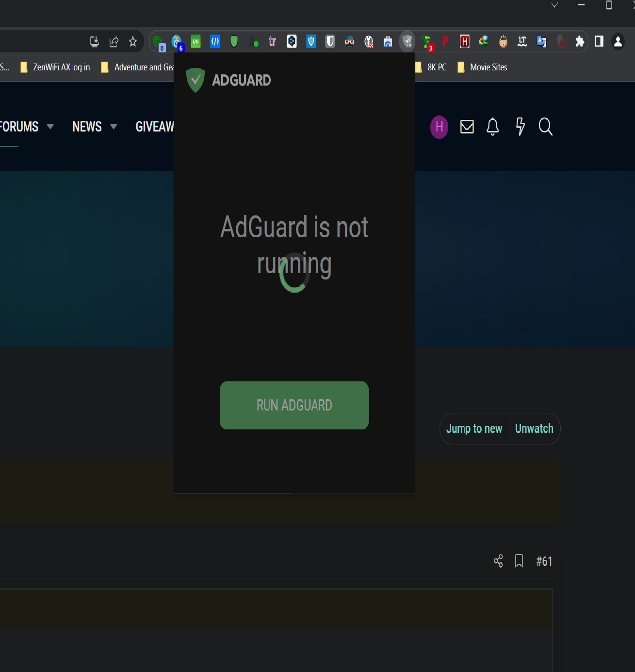Click the Run AdGuard button
635x672 pixels.
pos(294,405)
